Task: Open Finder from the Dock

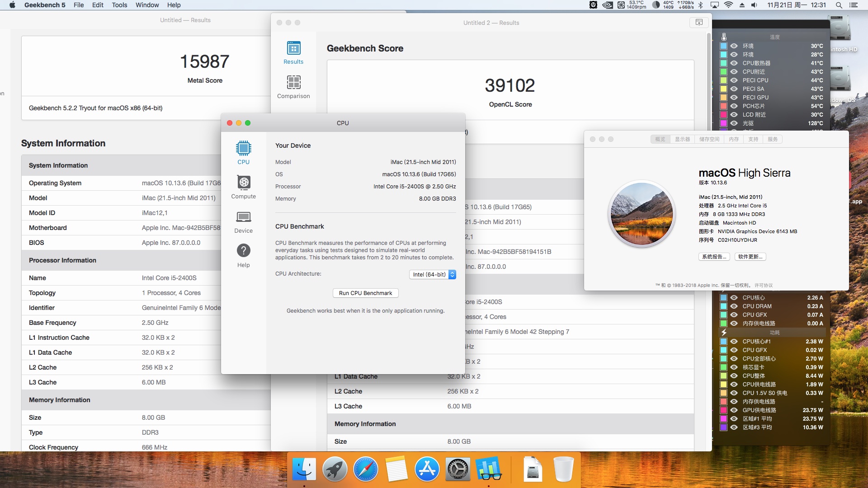Action: point(304,469)
